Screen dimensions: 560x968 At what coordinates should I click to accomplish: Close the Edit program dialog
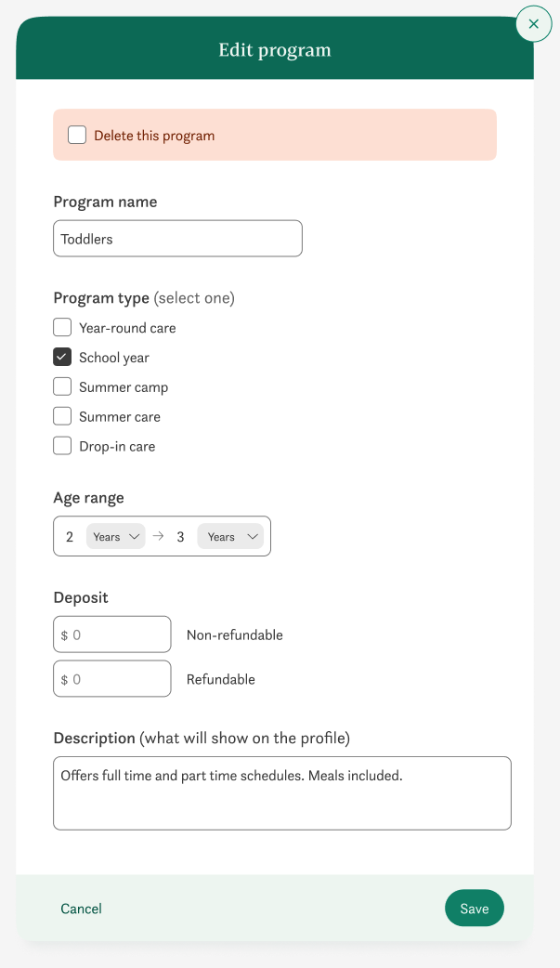click(534, 24)
